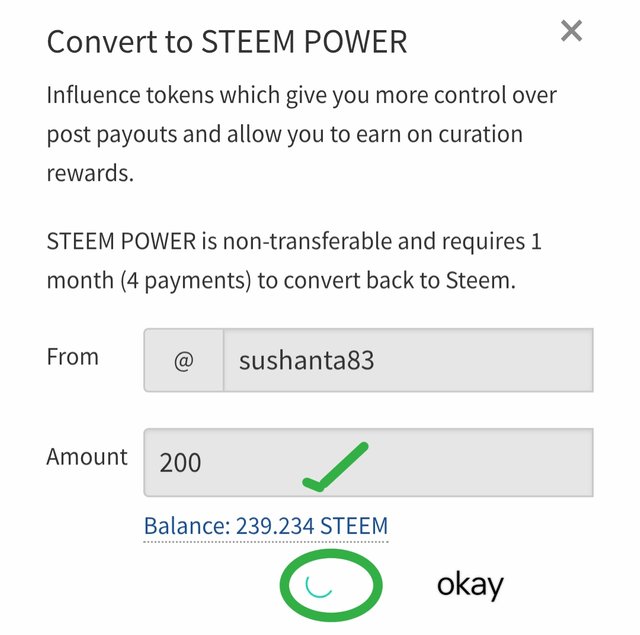
Task: Click the green checkmark in Amount field
Action: 336,467
